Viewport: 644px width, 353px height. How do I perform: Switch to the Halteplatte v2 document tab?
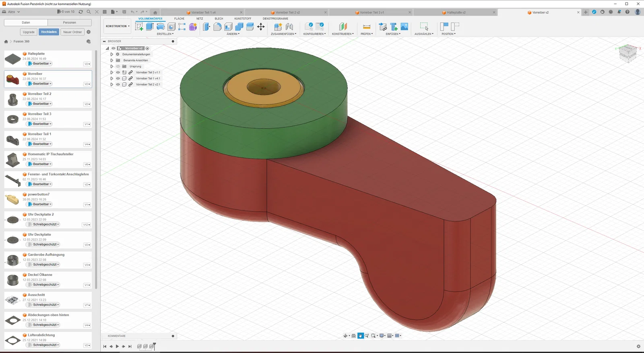[455, 12]
